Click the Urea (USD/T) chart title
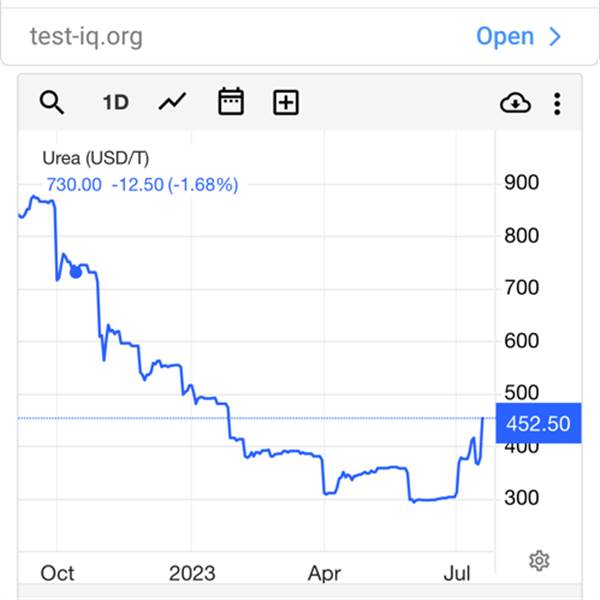This screenshot has width=600, height=600. [96, 158]
